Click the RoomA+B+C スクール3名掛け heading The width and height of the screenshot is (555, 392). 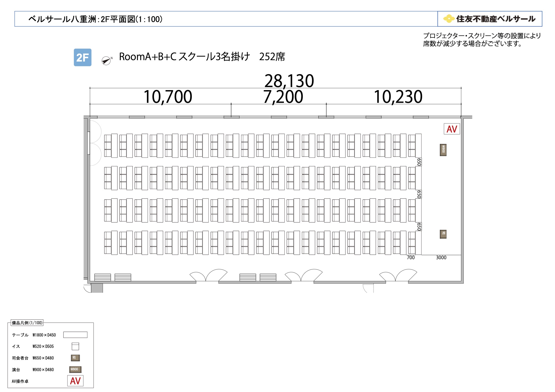coord(185,57)
